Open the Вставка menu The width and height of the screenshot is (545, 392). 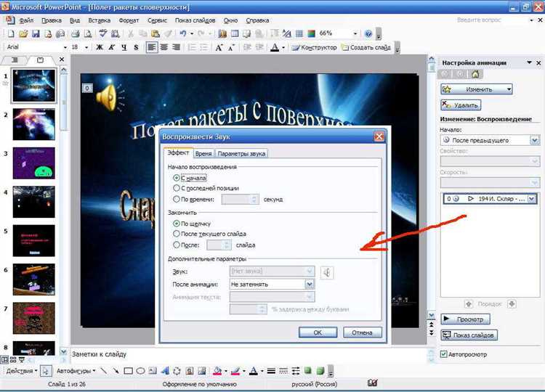pos(99,20)
